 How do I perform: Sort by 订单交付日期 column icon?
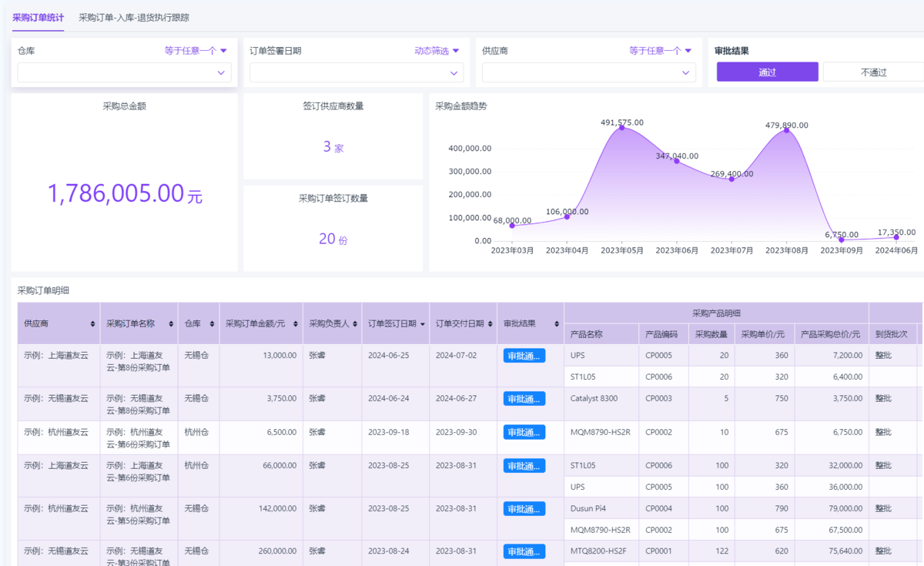click(x=490, y=324)
